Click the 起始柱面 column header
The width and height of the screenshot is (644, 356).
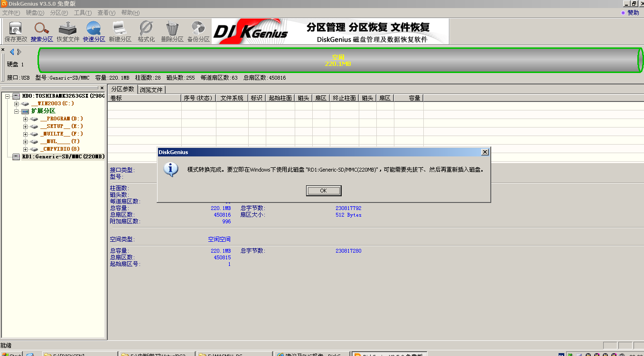tap(280, 98)
